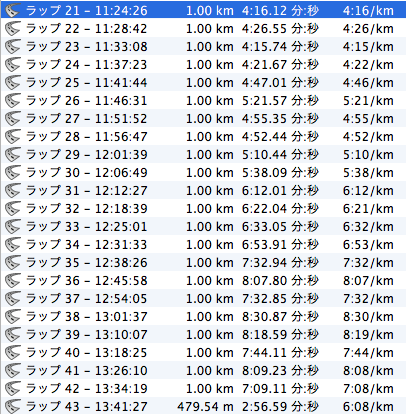Click the road icon for ラップ 34
Image resolution: width=406 pixels, height=414 pixels.
click(x=13, y=244)
